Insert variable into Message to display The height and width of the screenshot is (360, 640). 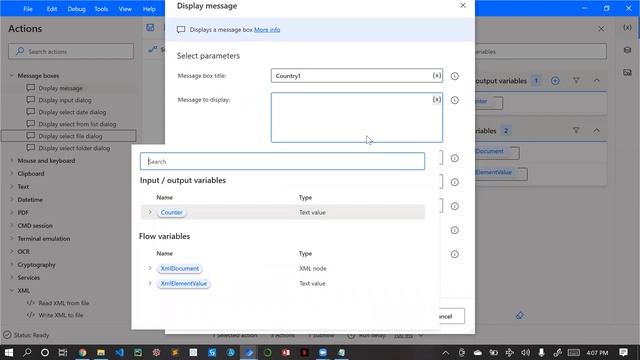437,100
